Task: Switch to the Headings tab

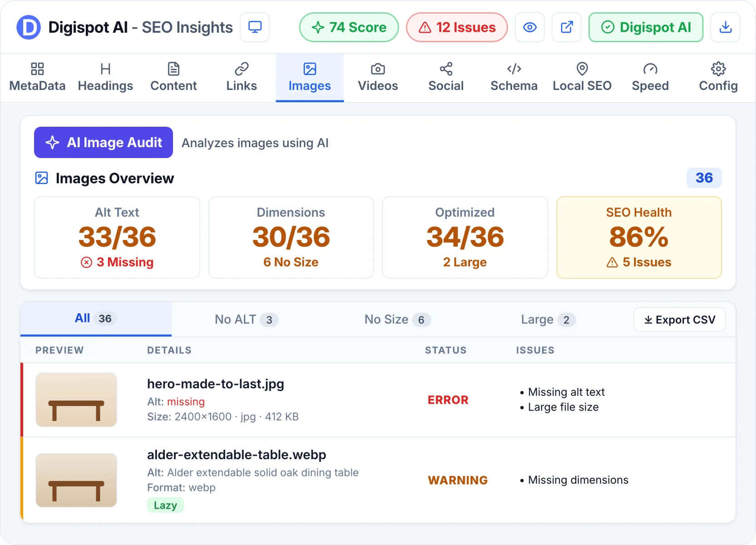Action: coord(105,78)
